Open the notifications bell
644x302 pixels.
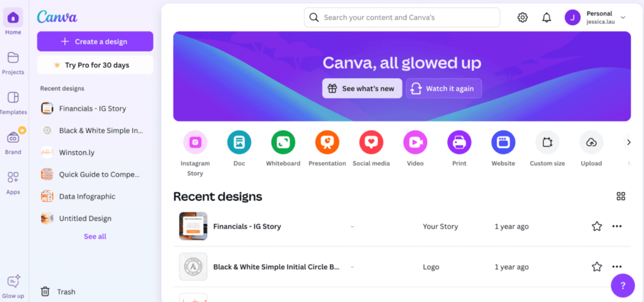click(547, 17)
